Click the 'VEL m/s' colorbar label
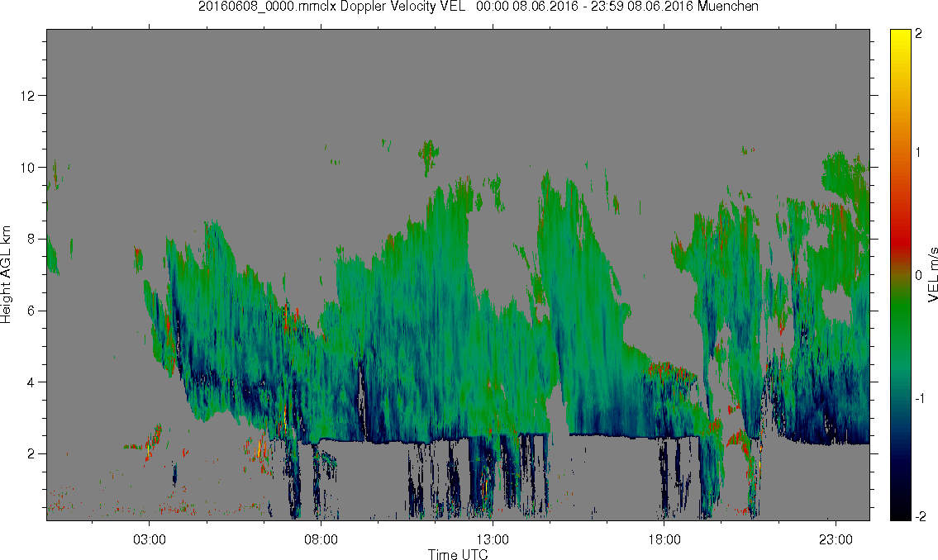 pos(932,275)
